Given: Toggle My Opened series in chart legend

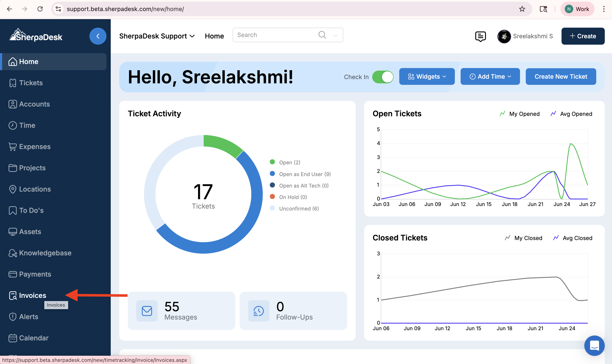Looking at the screenshot, I should [x=520, y=114].
